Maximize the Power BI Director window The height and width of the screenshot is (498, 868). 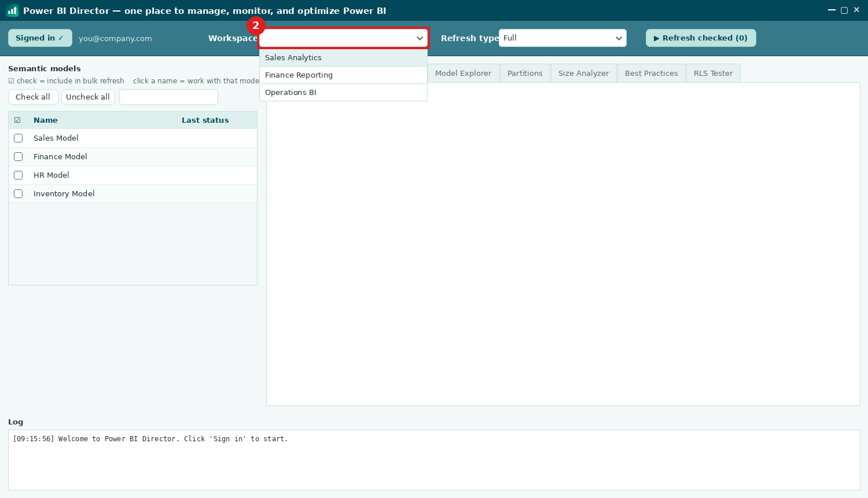coord(844,10)
